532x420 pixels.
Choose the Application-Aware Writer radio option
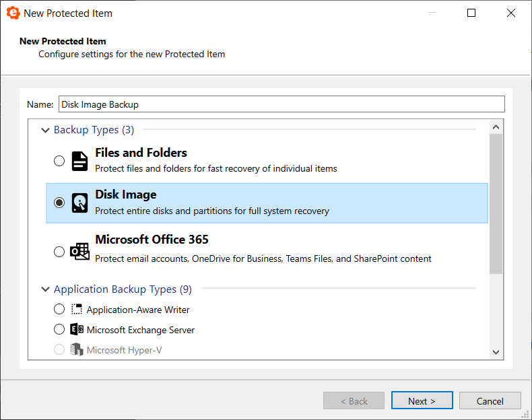point(59,310)
